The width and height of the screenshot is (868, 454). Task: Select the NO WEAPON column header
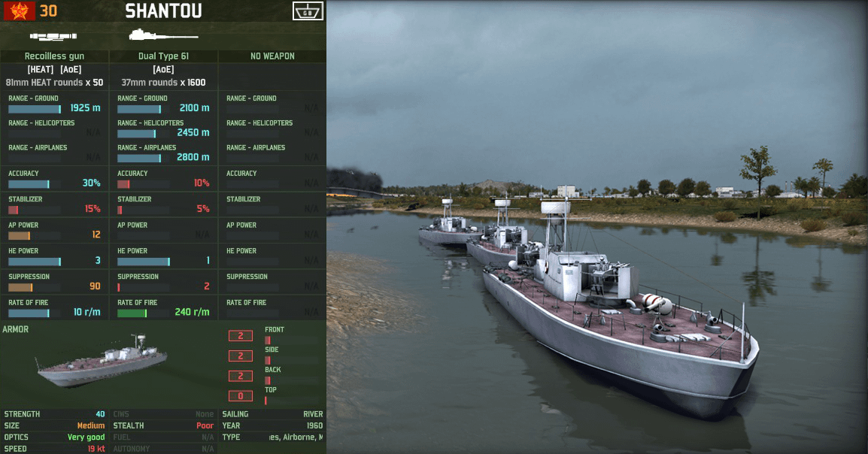272,56
